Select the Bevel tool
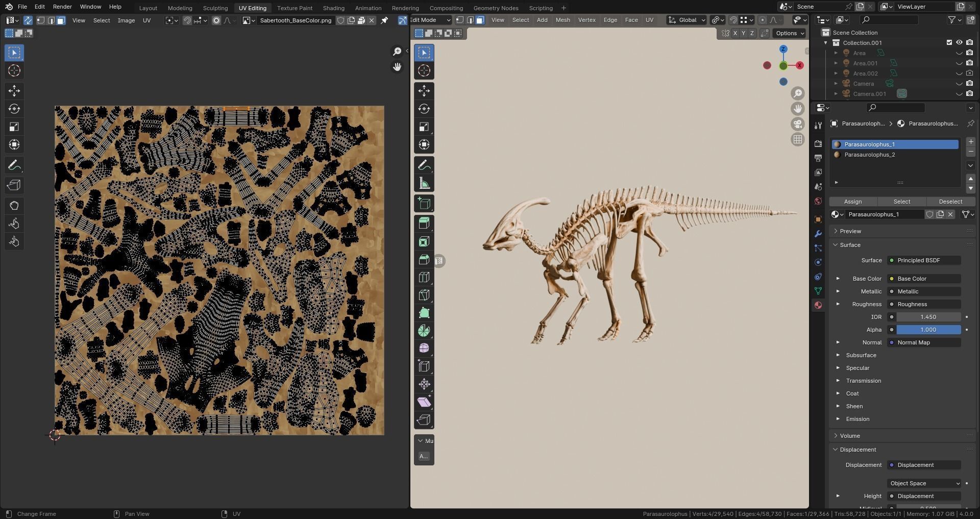Screen dimensions: 980x519 424,259
